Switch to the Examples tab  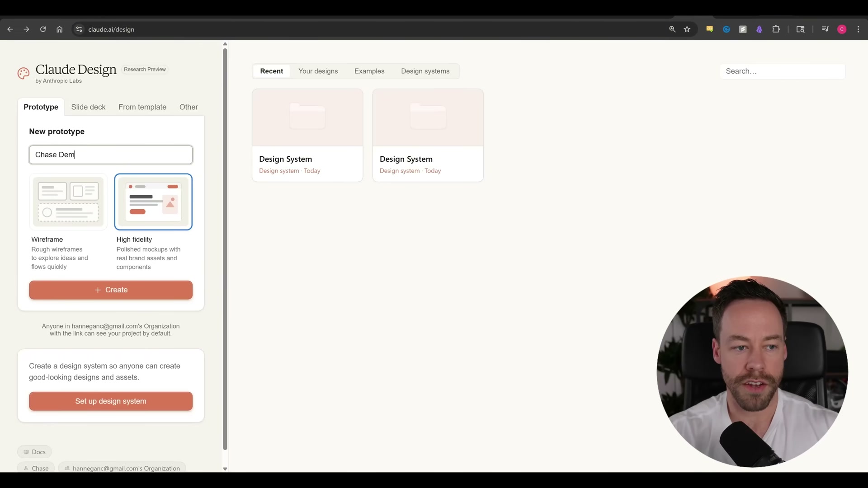click(369, 71)
